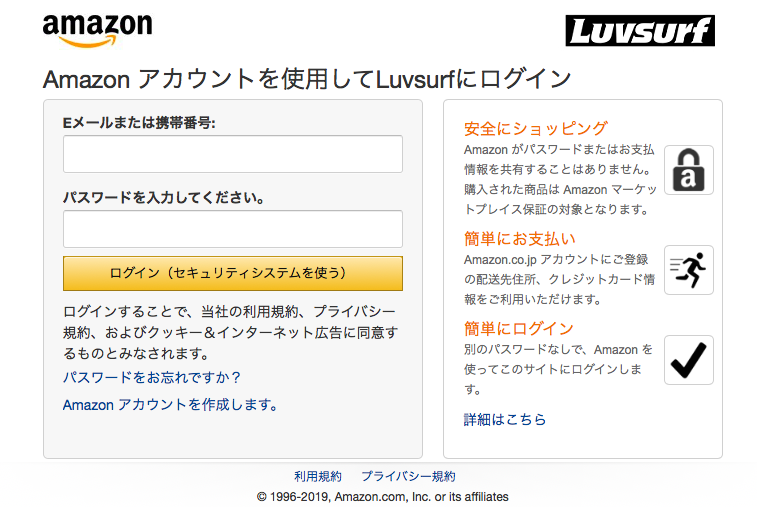757x507 pixels.
Task: Focus the password input field
Action: 233,229
